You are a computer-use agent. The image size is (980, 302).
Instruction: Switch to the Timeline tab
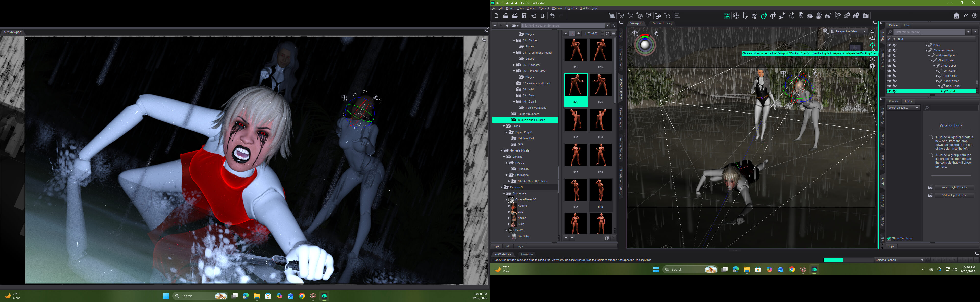tap(526, 254)
